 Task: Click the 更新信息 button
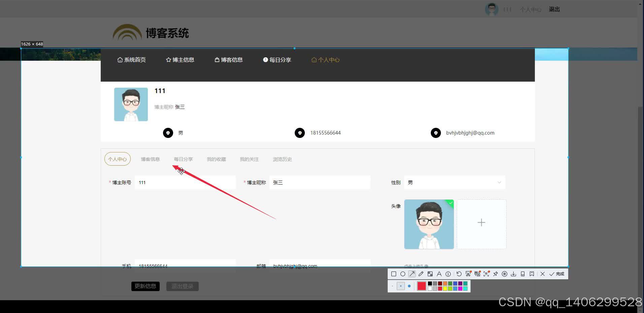coord(145,286)
